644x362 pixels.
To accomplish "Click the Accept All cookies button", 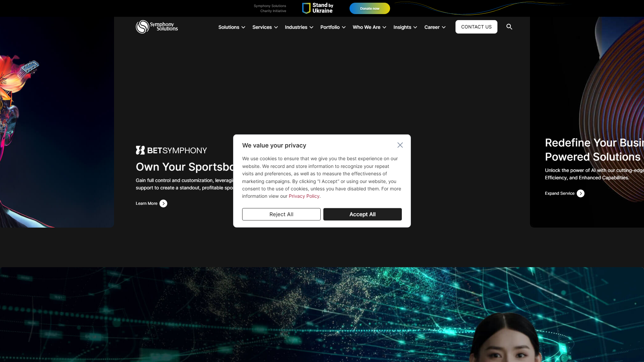I will point(362,214).
